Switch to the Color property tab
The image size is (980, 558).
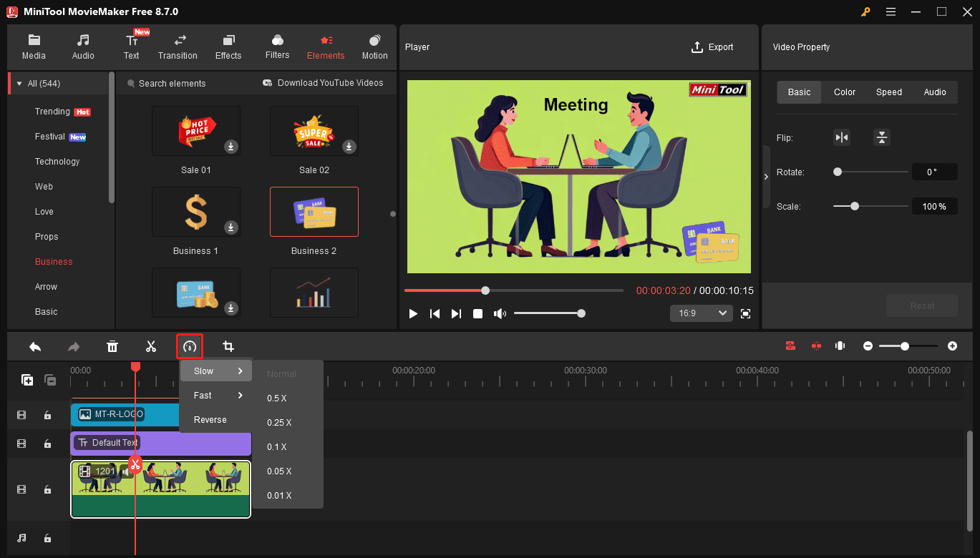point(845,92)
